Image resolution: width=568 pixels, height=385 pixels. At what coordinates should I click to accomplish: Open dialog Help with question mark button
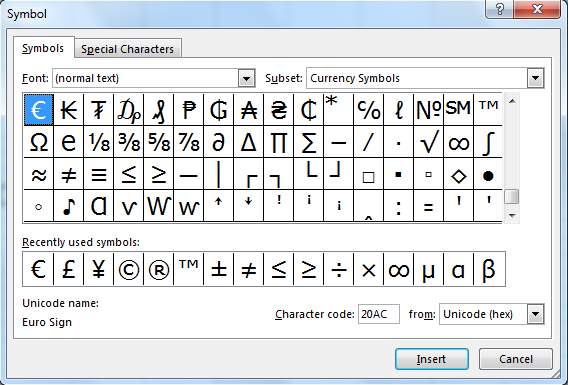(500, 9)
